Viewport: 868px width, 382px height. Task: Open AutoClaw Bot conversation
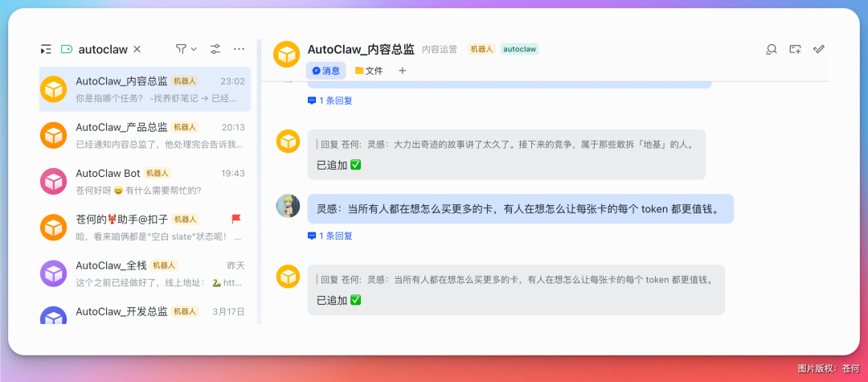(145, 181)
